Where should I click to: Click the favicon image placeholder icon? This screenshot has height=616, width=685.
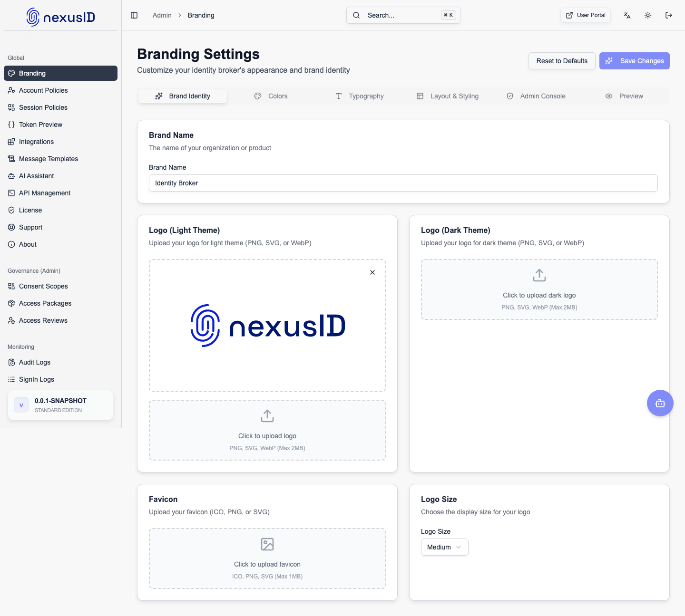(x=267, y=544)
